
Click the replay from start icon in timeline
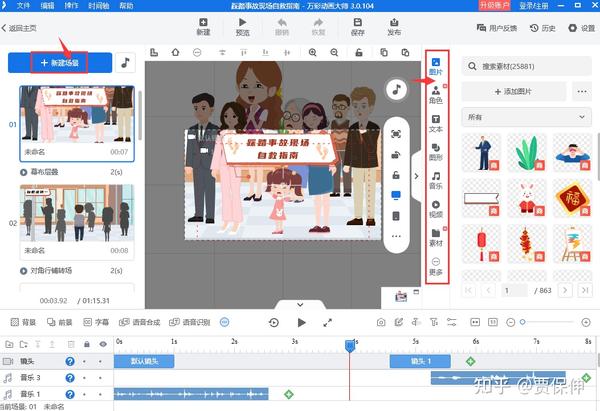coord(274,323)
